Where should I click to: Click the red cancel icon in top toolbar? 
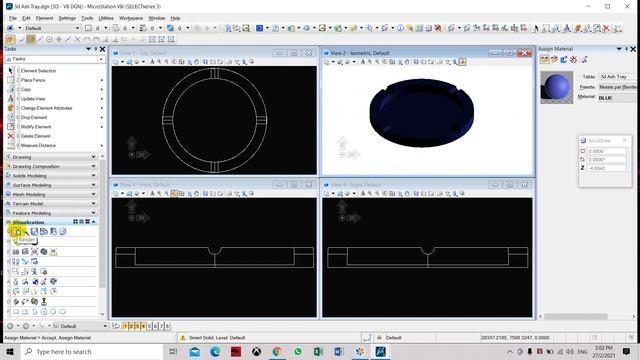pos(606,28)
